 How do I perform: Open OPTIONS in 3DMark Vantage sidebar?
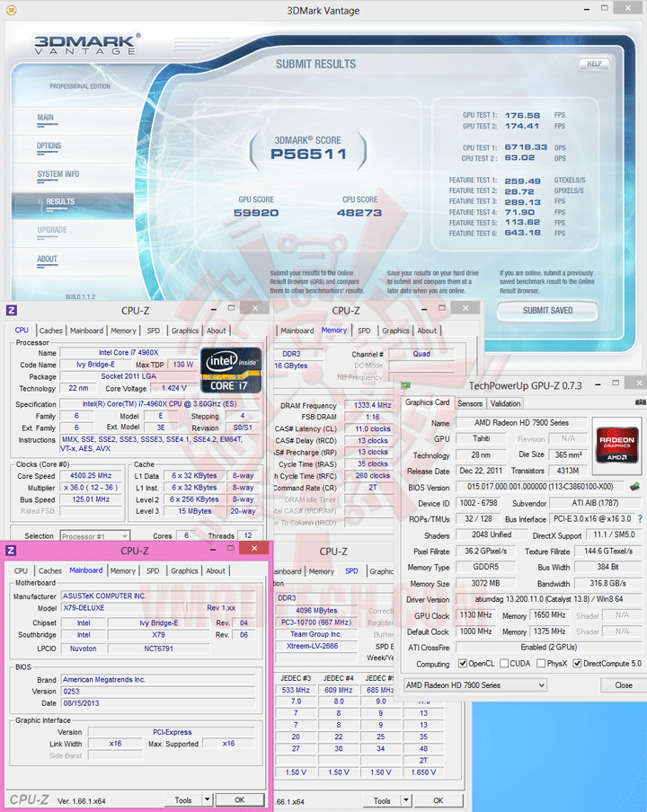[49, 146]
